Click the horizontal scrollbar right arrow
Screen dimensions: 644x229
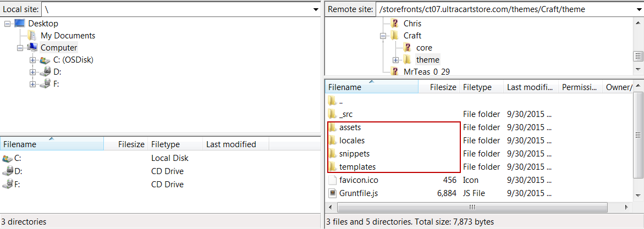click(x=627, y=207)
